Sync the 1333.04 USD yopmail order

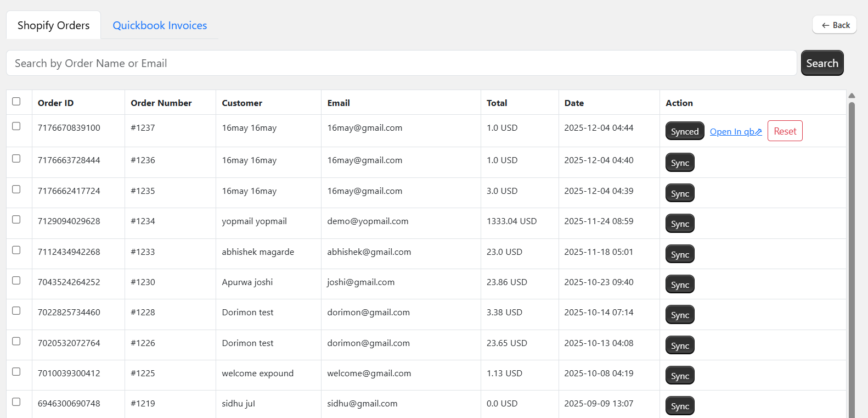coord(680,224)
